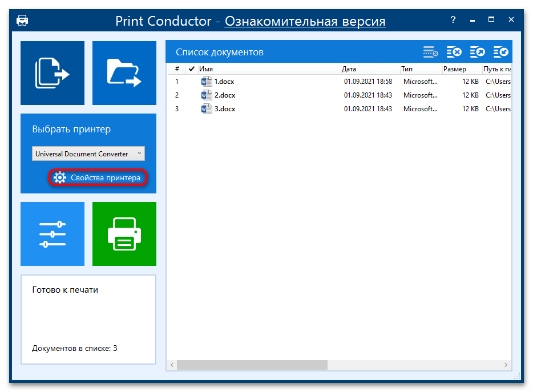Click the 12 KB size of 2.docx
The height and width of the screenshot is (392, 533).
coord(470,95)
